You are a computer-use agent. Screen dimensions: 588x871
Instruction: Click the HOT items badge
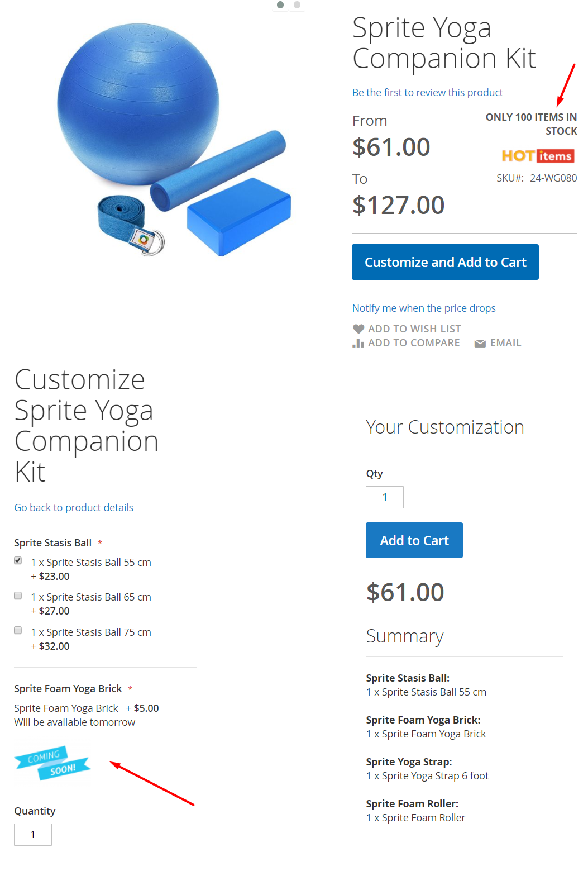(538, 156)
